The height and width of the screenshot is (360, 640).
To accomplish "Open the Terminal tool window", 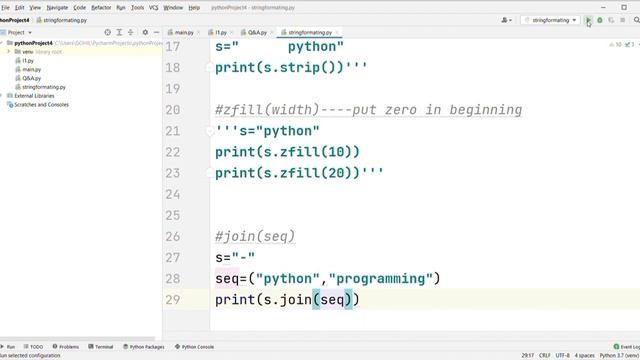I will [x=101, y=347].
